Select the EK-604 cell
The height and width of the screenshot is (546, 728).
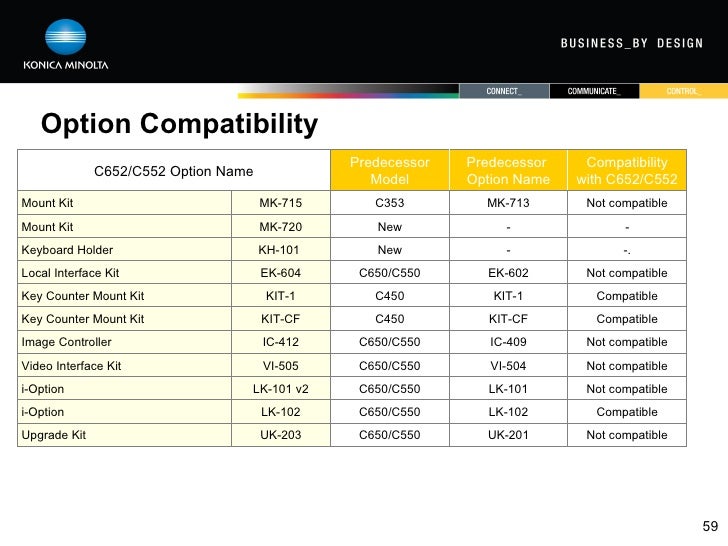[x=280, y=273]
